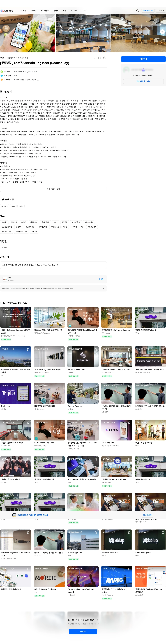This screenshot has height=644, width=166.
Task: Bookmark the Staff Android Engineer position
Action: [x=95, y=58]
